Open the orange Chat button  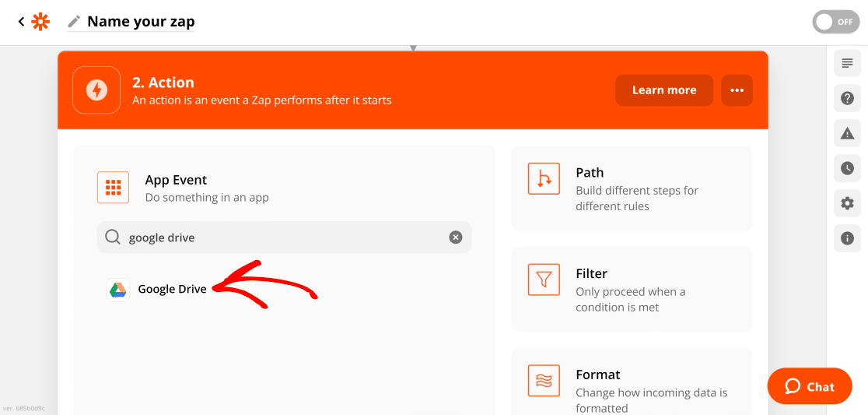(x=810, y=386)
